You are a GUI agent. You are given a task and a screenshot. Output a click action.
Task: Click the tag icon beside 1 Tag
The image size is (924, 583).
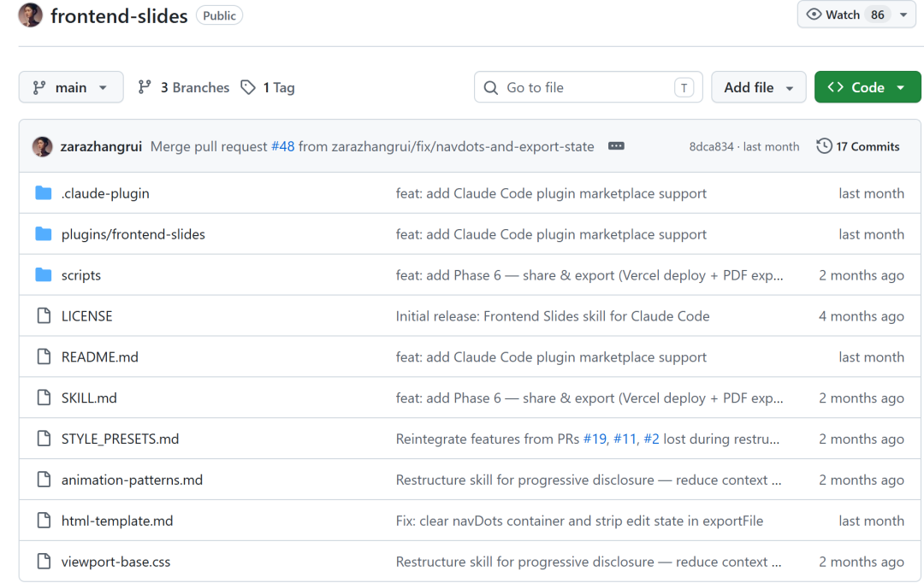point(248,87)
